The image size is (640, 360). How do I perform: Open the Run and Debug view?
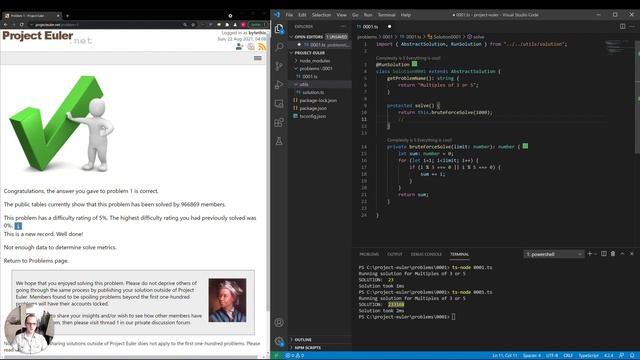pyautogui.click(x=279, y=84)
